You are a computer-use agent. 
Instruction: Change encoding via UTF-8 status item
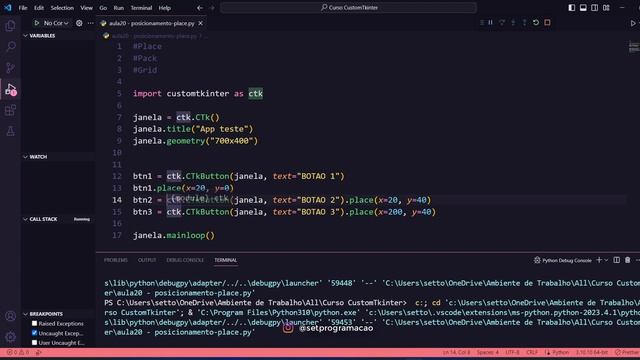(512, 352)
